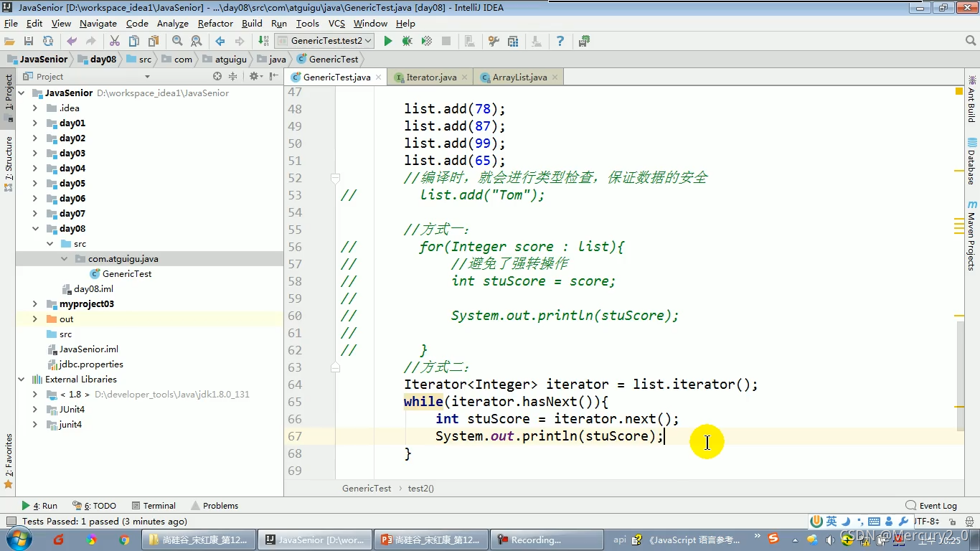Click the Cut scissors icon
The image size is (980, 551).
tap(115, 41)
